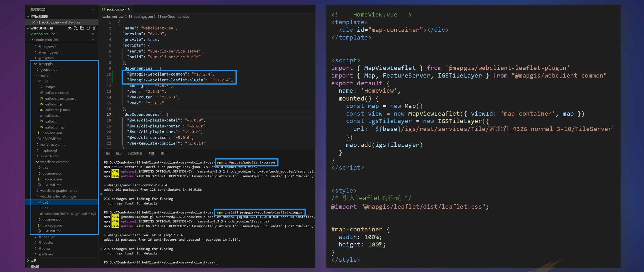
Task: Expand the @leichtgewicht folder
Action: [36, 52]
